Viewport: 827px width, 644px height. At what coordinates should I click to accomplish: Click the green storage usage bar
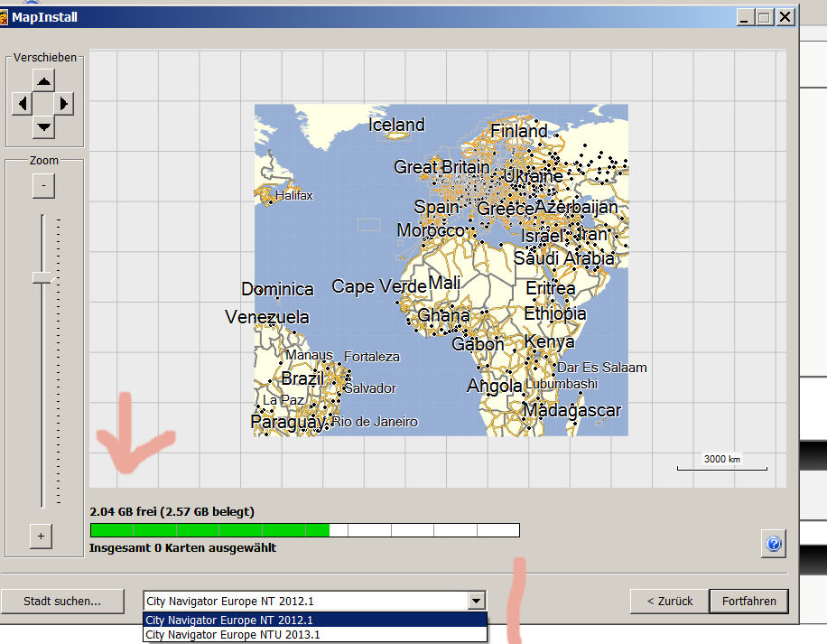209,530
